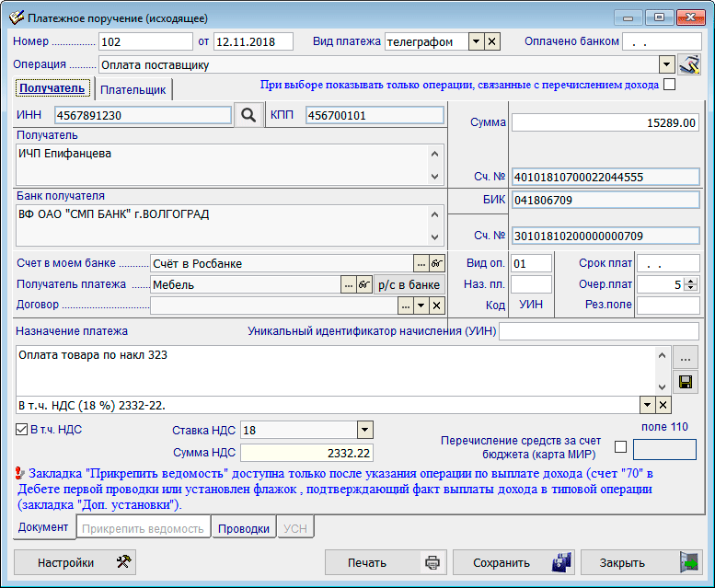Click the Рез.поле input field
This screenshot has height=588, width=715.
pos(668,306)
